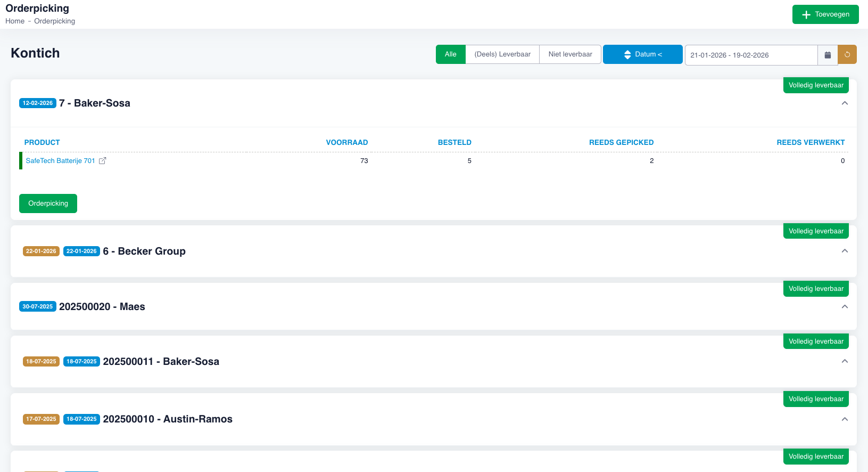The width and height of the screenshot is (868, 472).
Task: Select the Alle filter
Action: [450, 54]
